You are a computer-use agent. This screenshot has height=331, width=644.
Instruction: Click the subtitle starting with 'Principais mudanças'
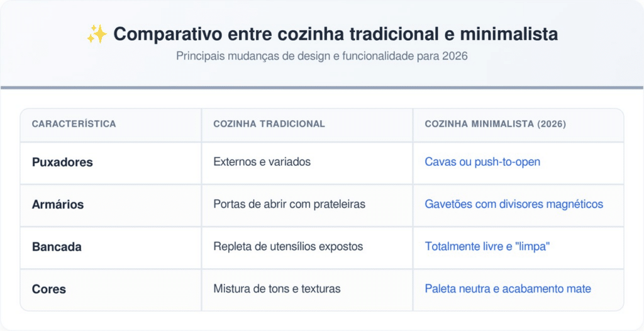(321, 57)
